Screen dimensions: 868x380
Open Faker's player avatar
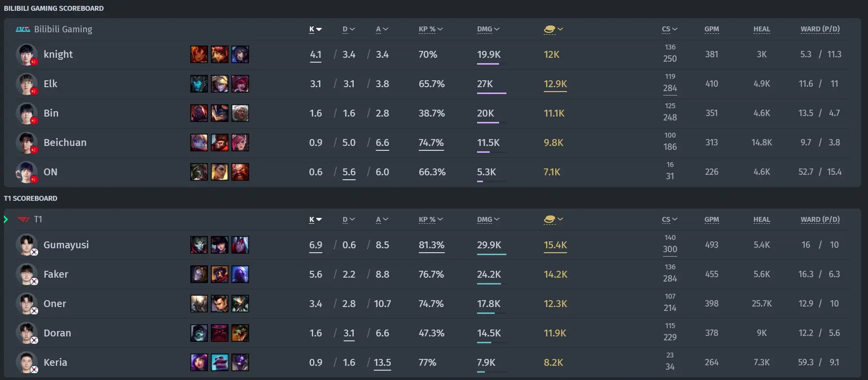[26, 274]
